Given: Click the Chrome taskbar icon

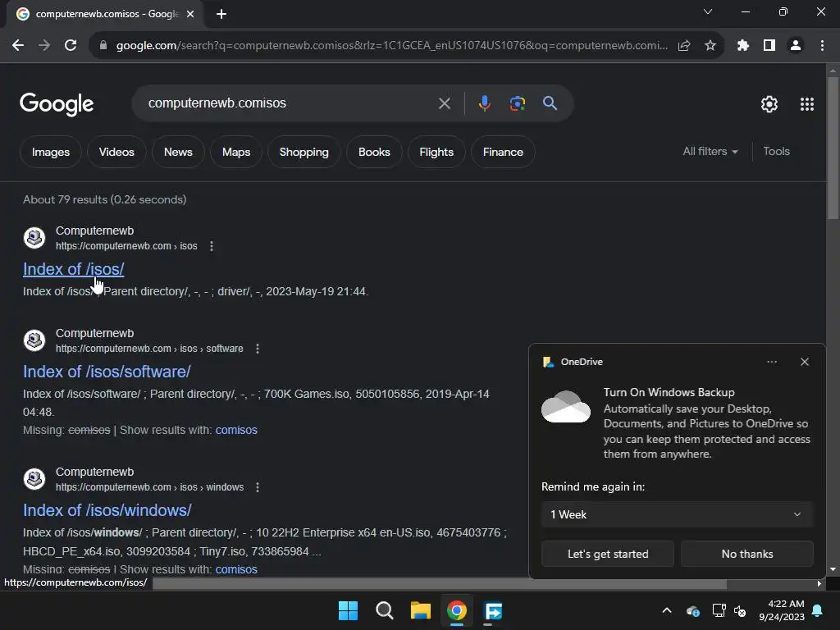Looking at the screenshot, I should point(457,610).
